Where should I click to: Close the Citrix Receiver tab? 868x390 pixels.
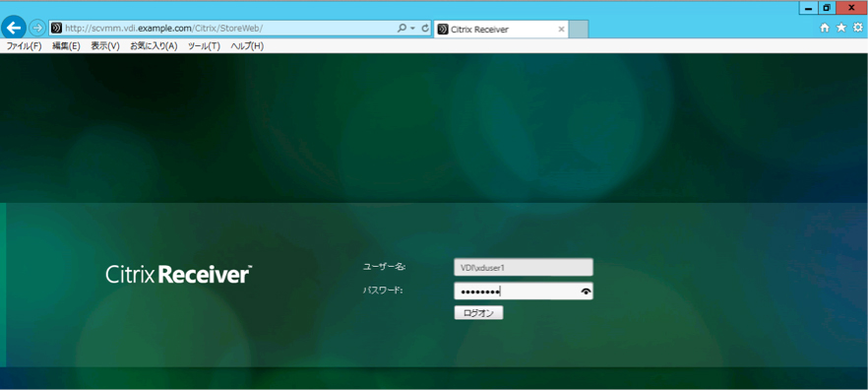(561, 30)
